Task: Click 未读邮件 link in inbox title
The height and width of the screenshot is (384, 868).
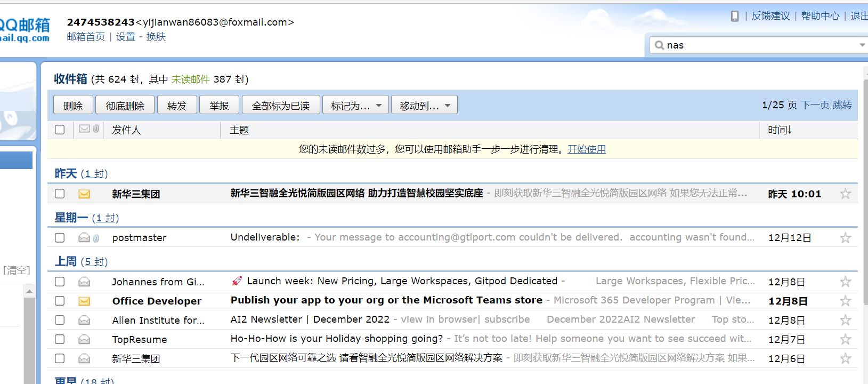Action: [x=191, y=79]
